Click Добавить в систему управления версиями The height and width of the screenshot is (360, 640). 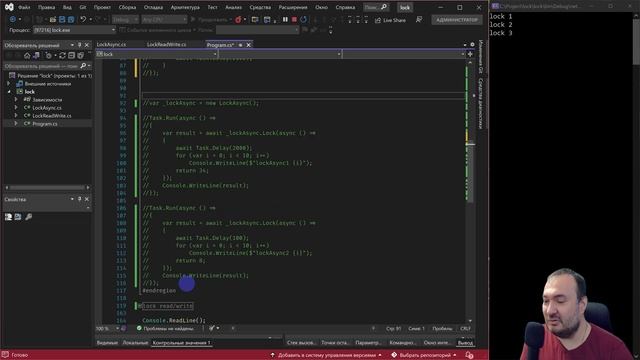pyautogui.click(x=326, y=355)
